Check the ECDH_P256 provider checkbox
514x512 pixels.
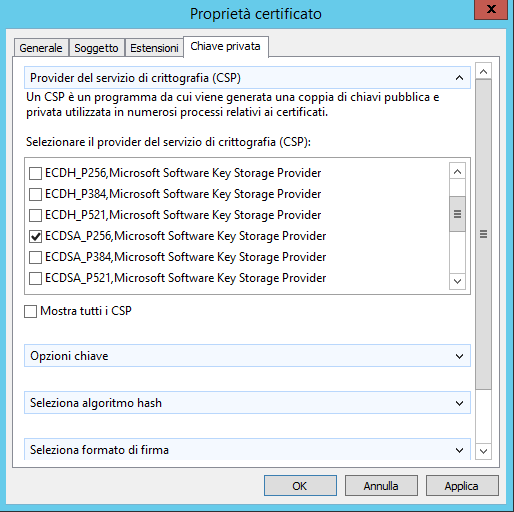pos(35,173)
